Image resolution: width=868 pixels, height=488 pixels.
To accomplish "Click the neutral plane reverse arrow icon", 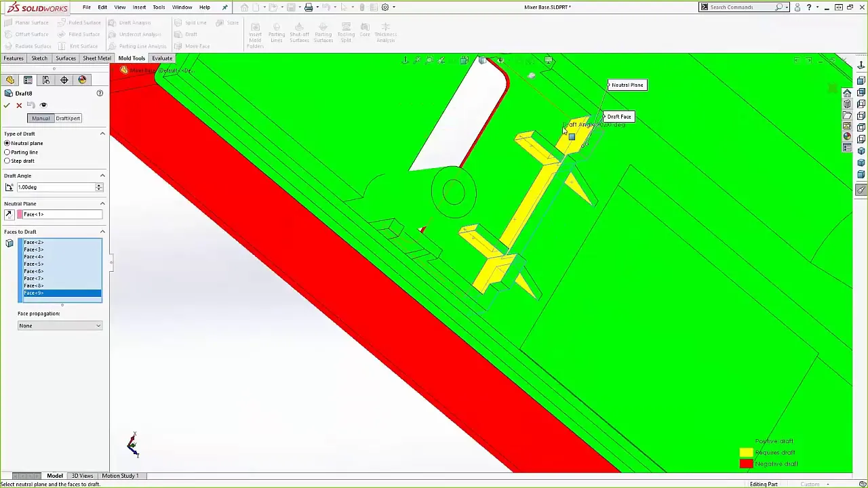I will tap(9, 214).
